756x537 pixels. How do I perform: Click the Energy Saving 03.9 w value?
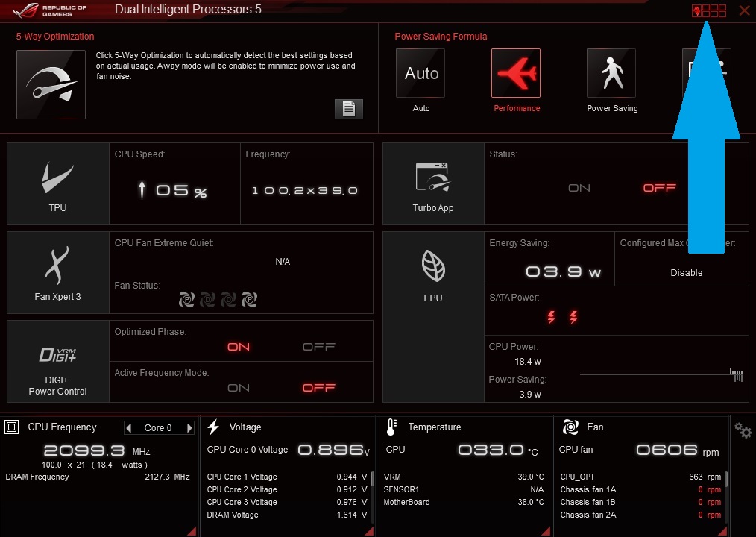tap(563, 272)
